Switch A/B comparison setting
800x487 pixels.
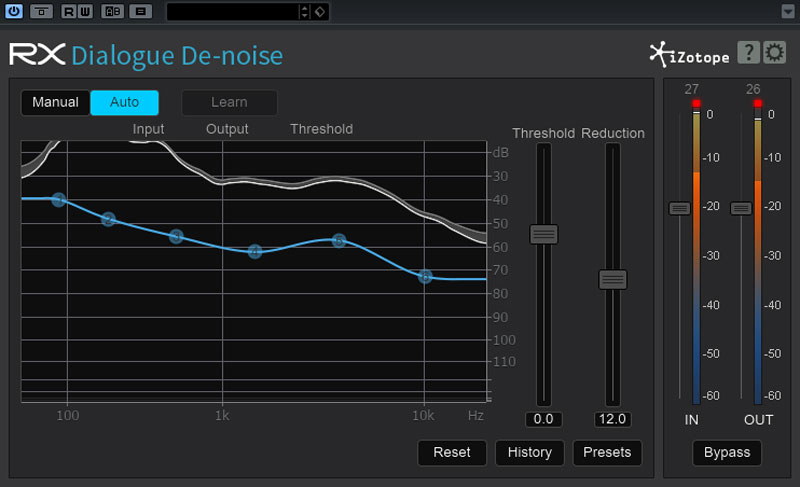112,11
